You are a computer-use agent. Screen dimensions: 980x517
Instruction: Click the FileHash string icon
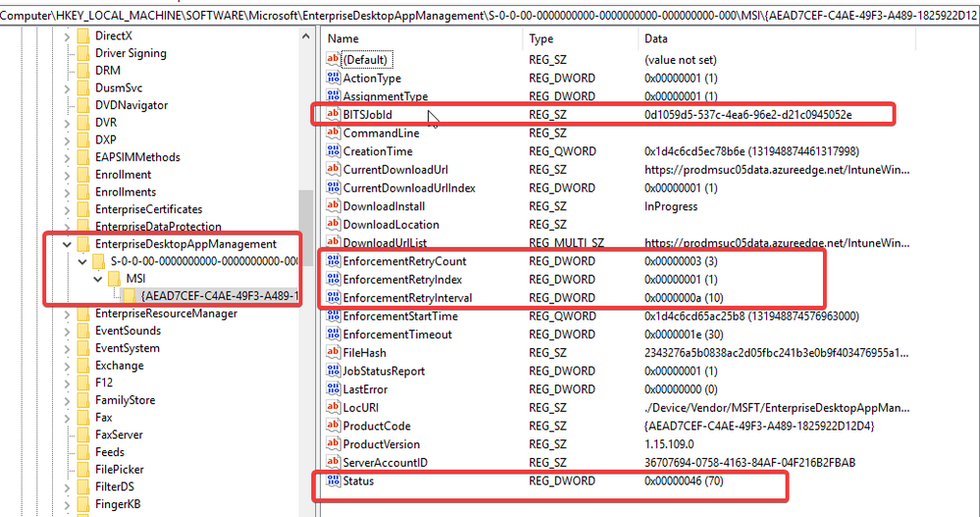334,352
